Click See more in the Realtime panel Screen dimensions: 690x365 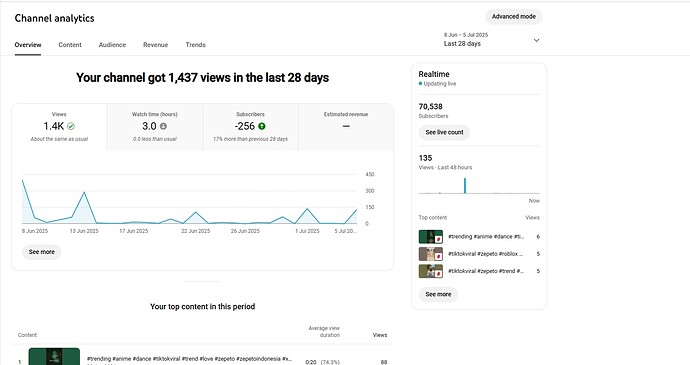click(438, 294)
